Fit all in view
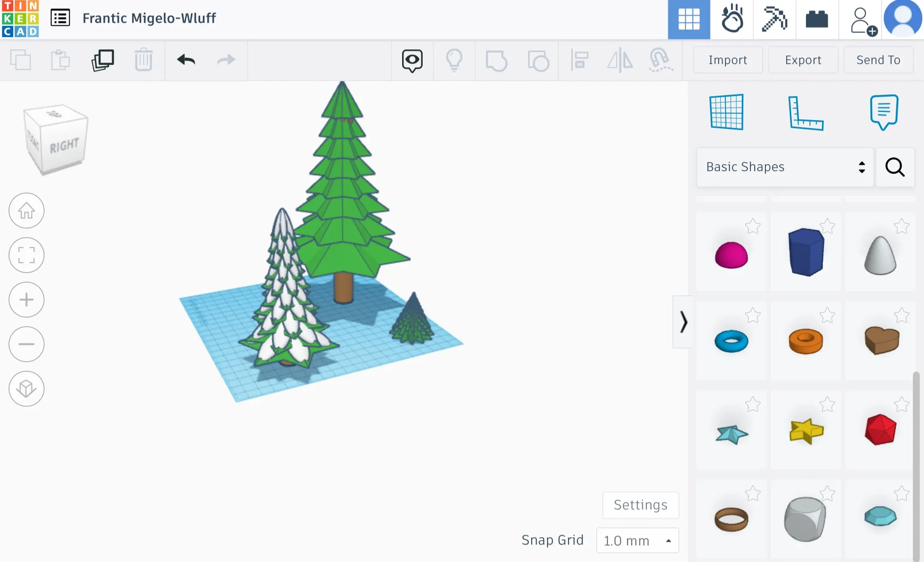Screen dimensions: 924x562 tap(27, 255)
